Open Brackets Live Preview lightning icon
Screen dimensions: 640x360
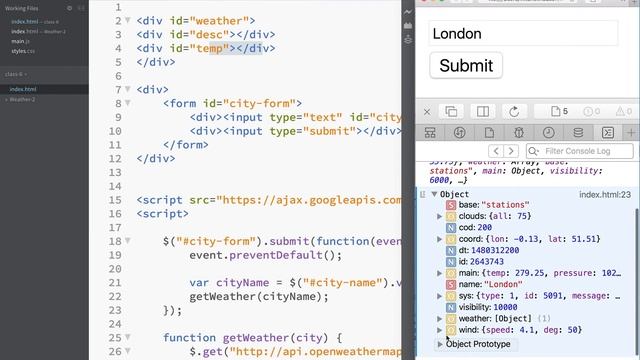(x=408, y=12)
